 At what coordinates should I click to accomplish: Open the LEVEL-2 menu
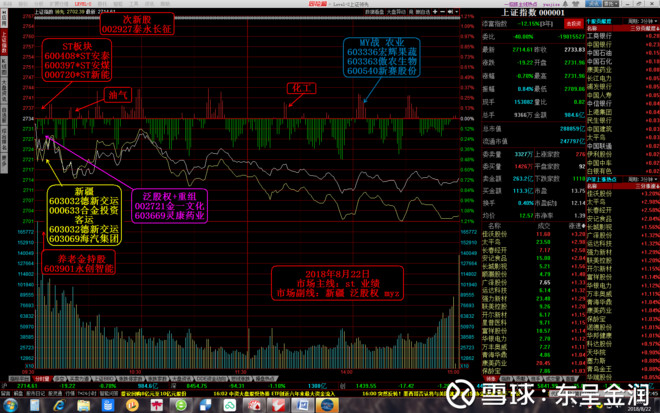pyautogui.click(x=83, y=3)
